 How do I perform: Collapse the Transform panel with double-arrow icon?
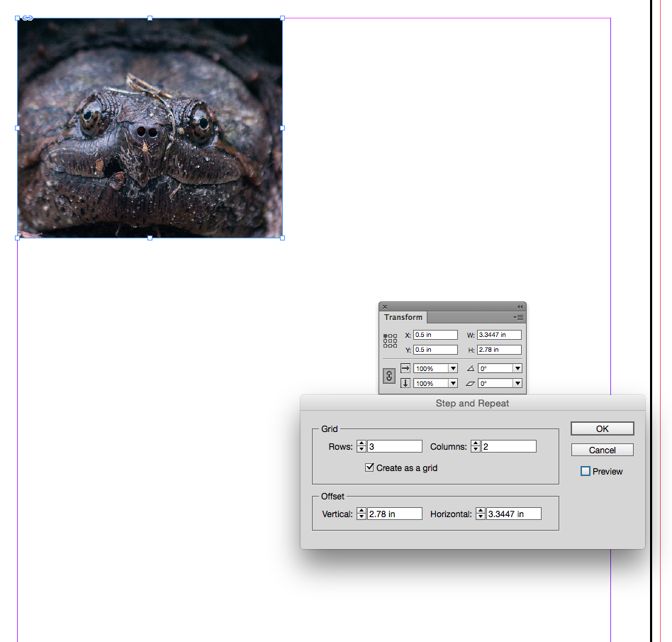(520, 306)
